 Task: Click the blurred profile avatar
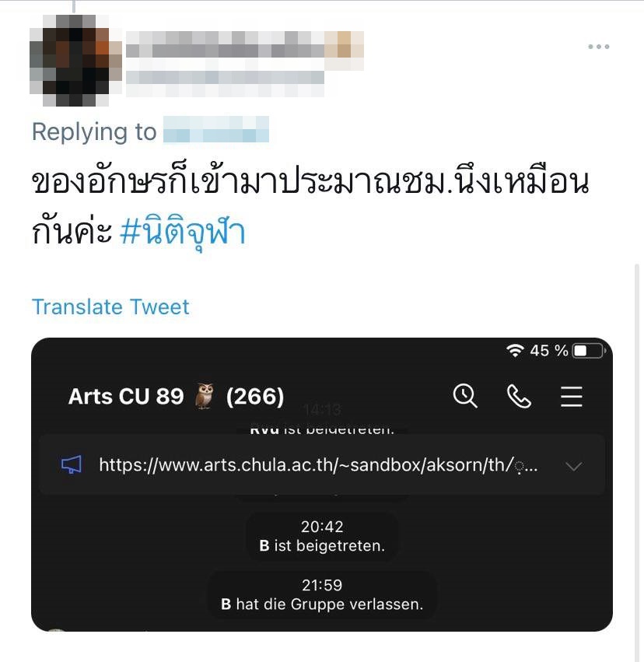coord(75,61)
